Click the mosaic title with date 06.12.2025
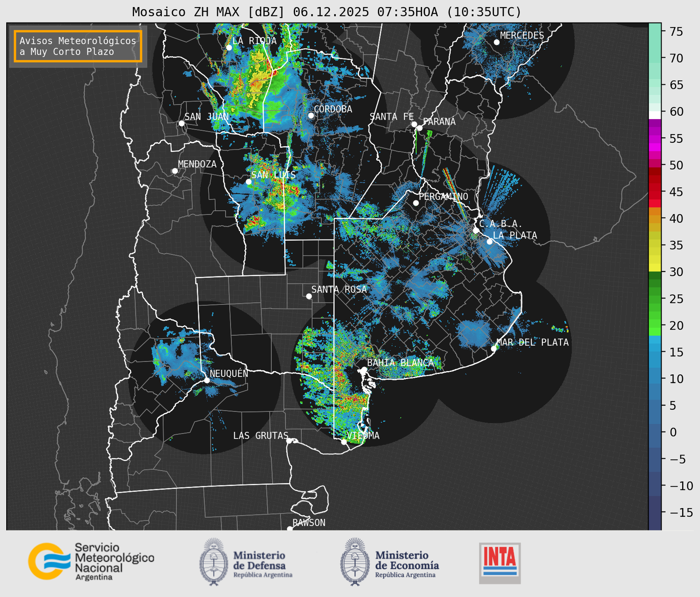This screenshot has width=700, height=597. click(327, 12)
